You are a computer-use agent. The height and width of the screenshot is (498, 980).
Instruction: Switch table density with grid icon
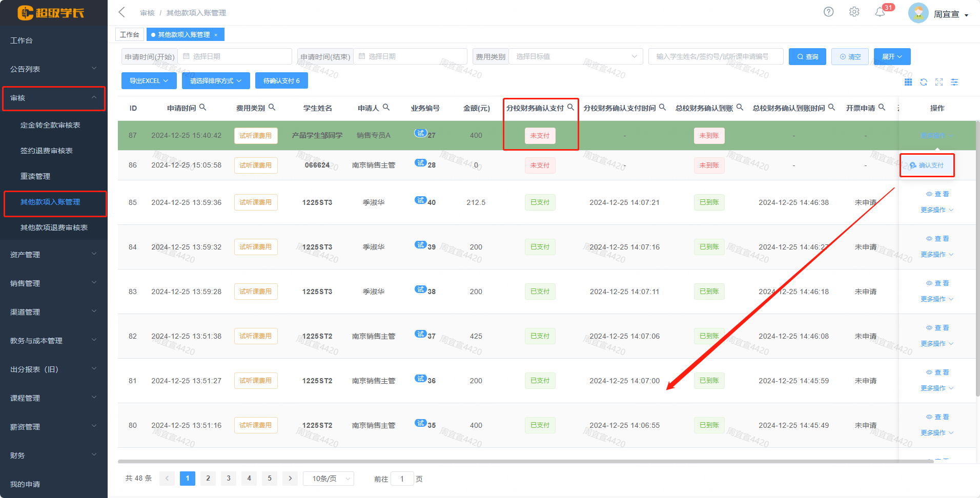click(908, 82)
